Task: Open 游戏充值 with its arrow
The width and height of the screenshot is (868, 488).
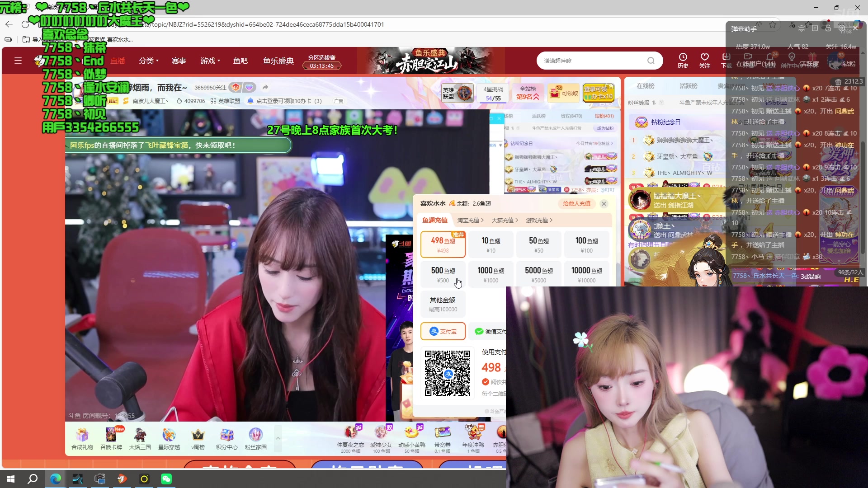Action: click(539, 220)
